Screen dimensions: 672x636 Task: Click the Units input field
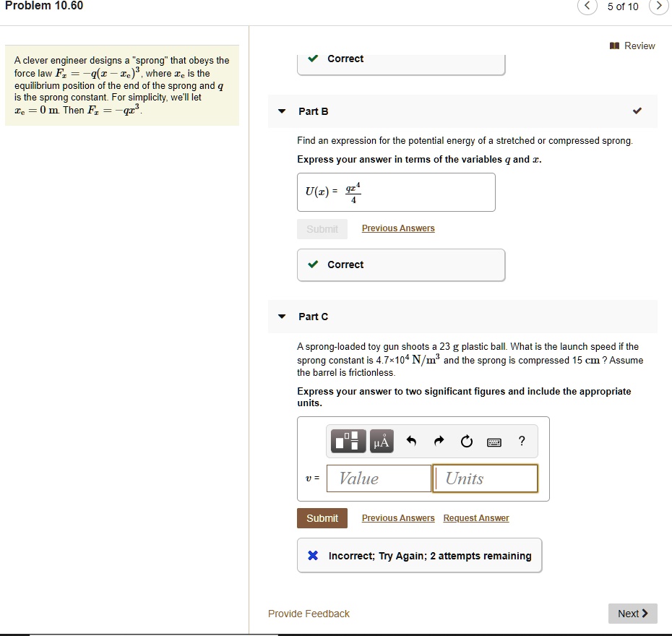point(486,478)
